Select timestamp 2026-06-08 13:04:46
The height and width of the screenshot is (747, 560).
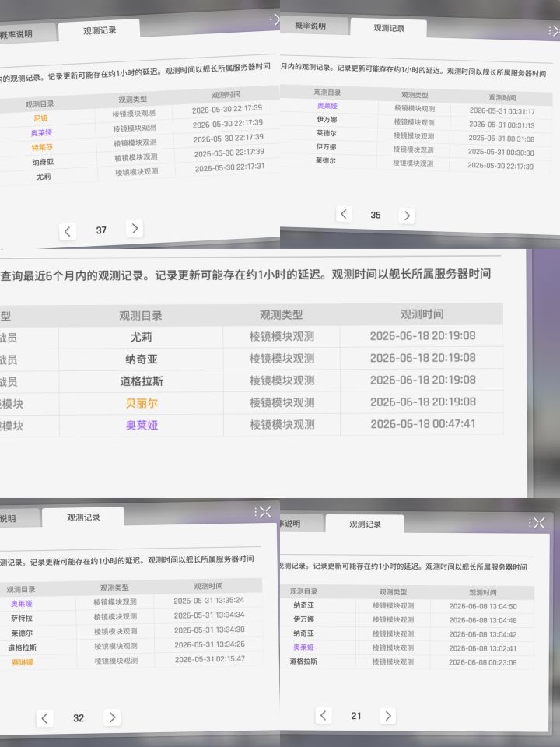coord(483,620)
